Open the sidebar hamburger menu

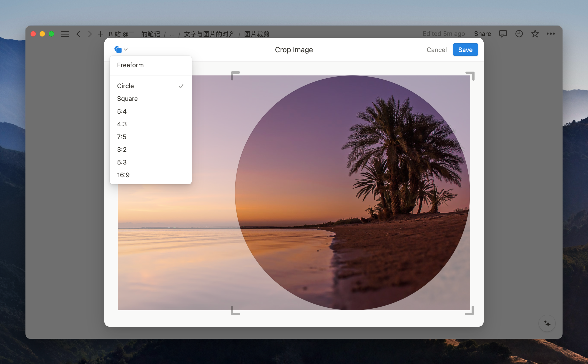pos(65,34)
